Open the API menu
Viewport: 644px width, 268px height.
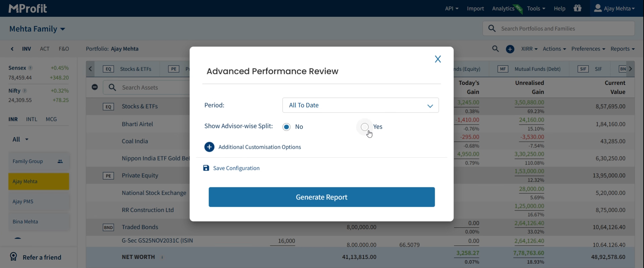coord(451,8)
